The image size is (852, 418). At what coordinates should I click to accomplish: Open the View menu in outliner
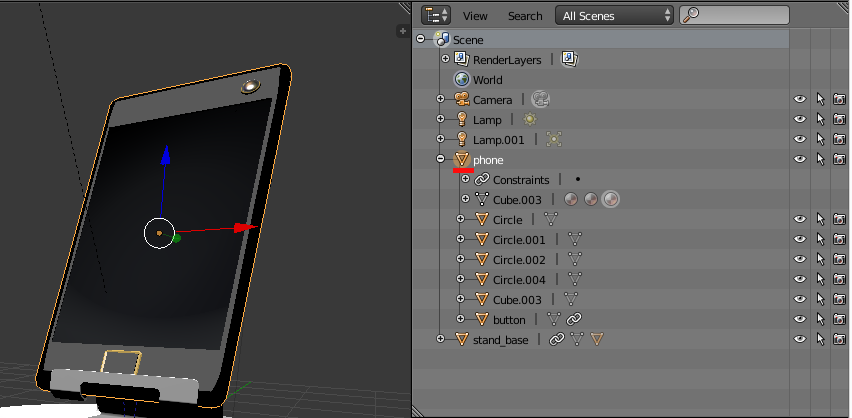coord(475,16)
